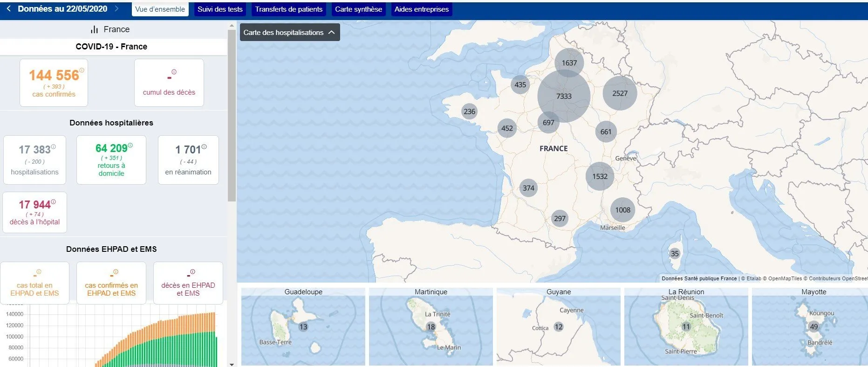This screenshot has width=868, height=367.
Task: Select the Vue d'ensemble tab
Action: pos(160,9)
